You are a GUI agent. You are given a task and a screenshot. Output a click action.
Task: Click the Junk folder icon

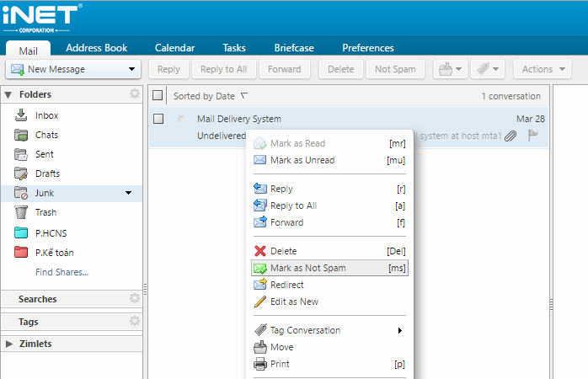[x=21, y=193]
